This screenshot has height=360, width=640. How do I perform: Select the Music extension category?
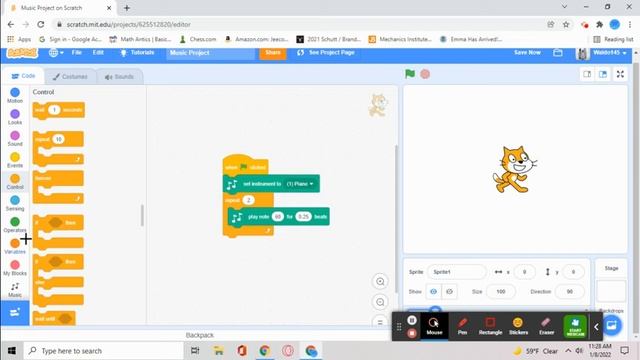(15, 290)
